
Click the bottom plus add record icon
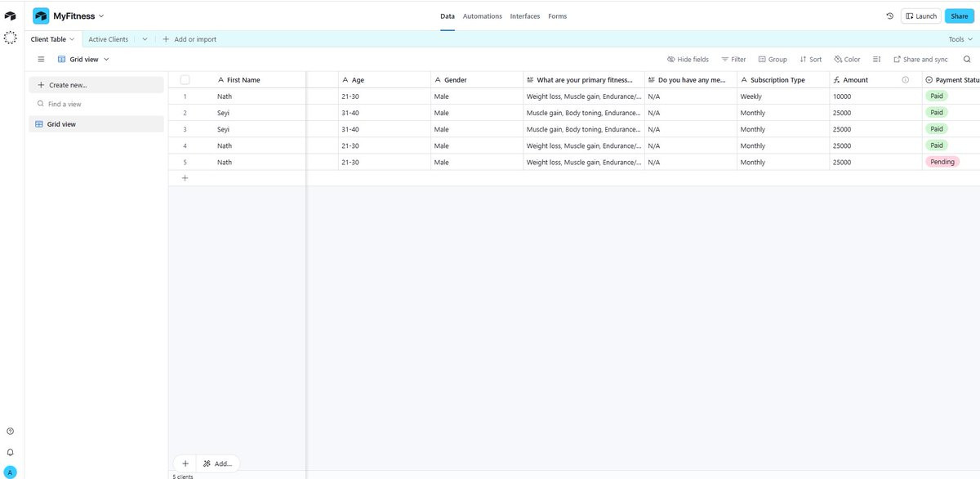(185, 463)
